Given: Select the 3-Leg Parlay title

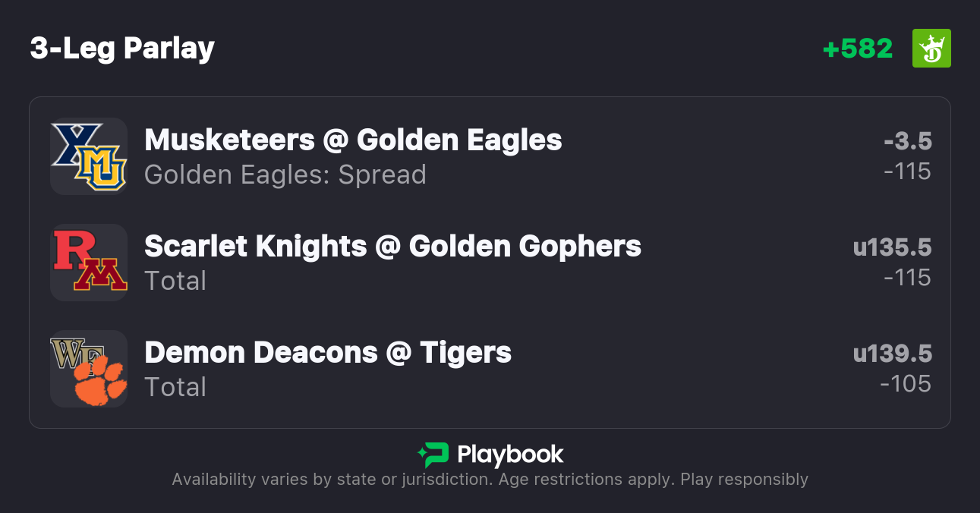Looking at the screenshot, I should point(122,49).
